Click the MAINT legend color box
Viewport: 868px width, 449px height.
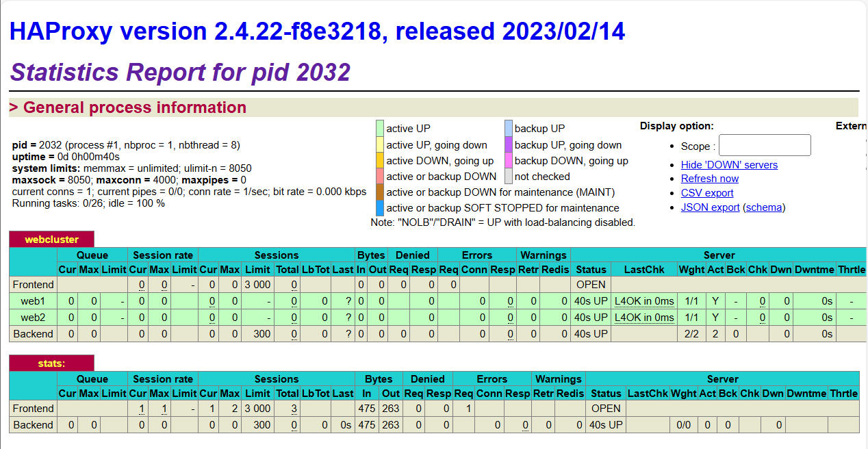(380, 192)
